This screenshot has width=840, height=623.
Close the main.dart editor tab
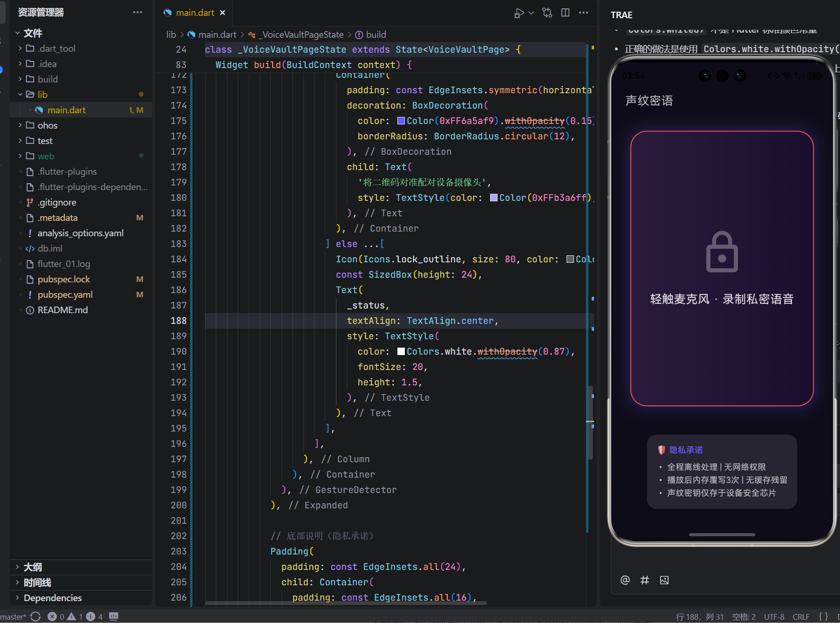point(223,13)
